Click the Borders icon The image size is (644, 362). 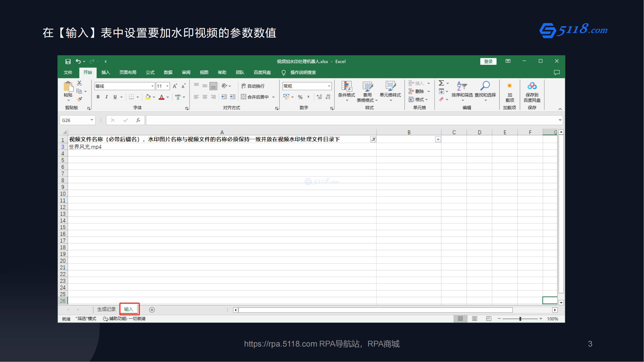pyautogui.click(x=131, y=97)
